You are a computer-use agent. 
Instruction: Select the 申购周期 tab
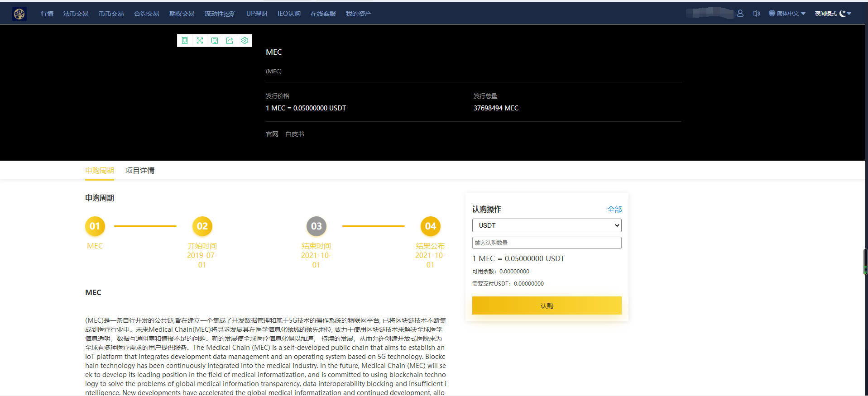(100, 171)
